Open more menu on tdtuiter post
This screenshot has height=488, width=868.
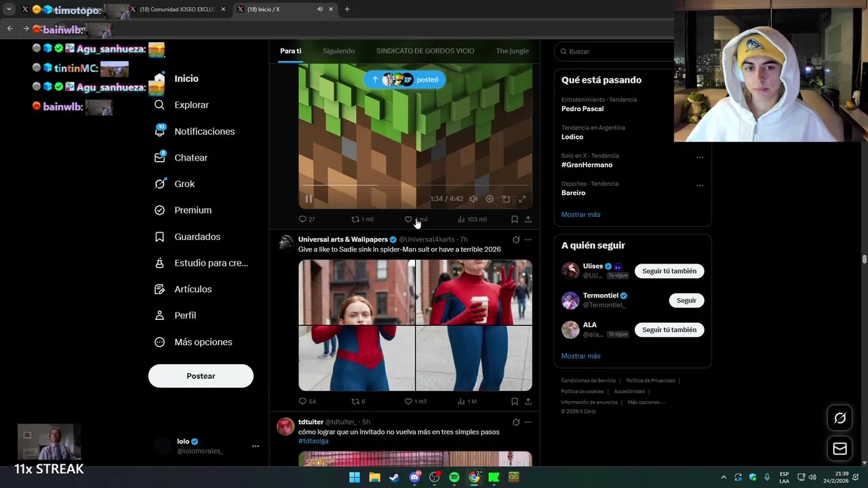528,422
